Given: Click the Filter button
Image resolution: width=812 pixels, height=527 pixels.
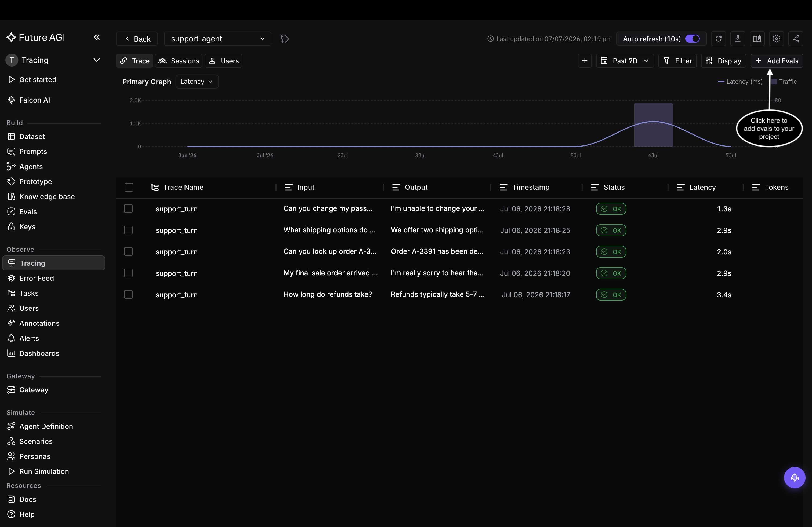Looking at the screenshot, I should 677,61.
